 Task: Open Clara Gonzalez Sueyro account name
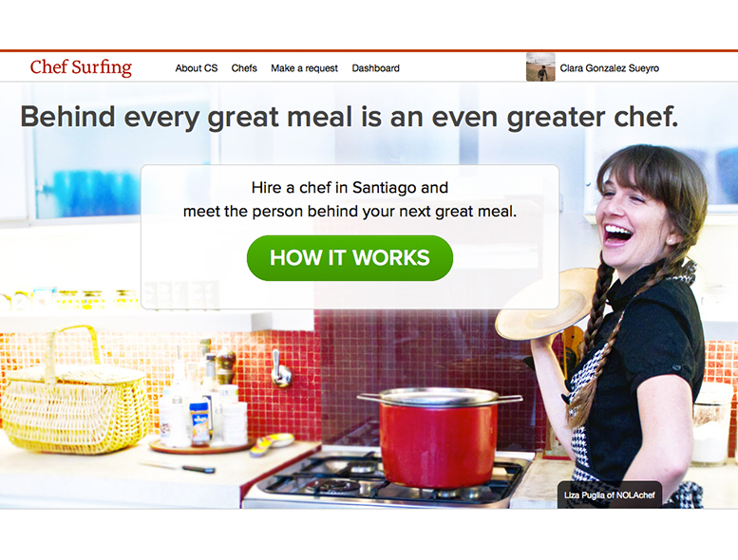pos(609,68)
